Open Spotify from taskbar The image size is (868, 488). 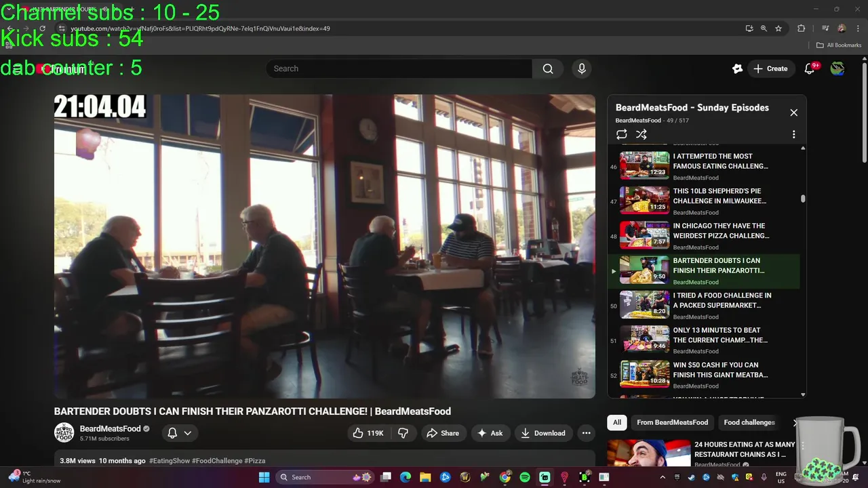point(525,477)
